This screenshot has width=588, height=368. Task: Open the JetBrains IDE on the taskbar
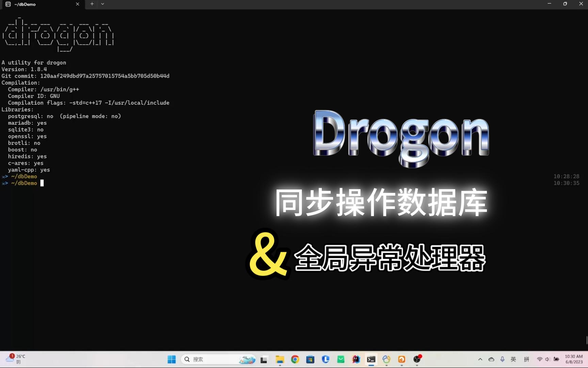pyautogui.click(x=356, y=359)
